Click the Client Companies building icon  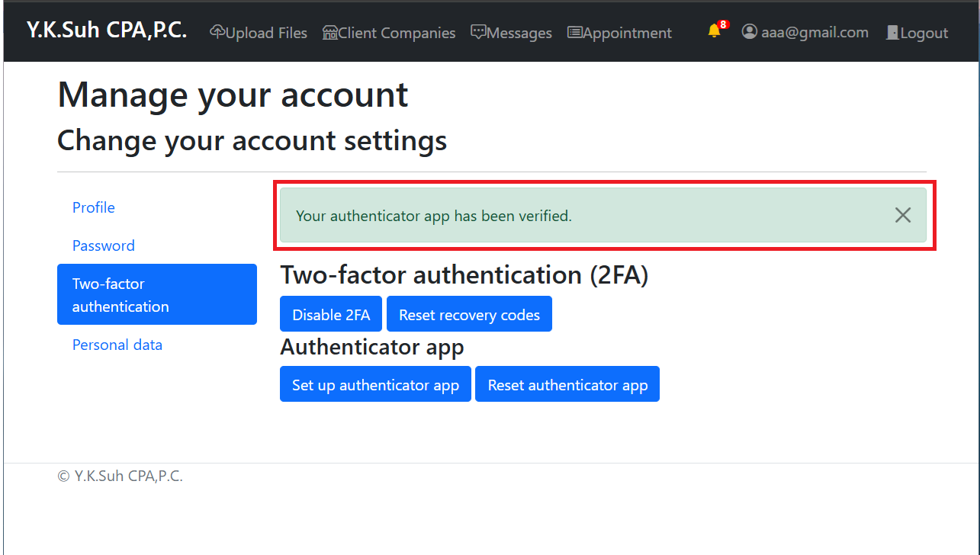(330, 32)
